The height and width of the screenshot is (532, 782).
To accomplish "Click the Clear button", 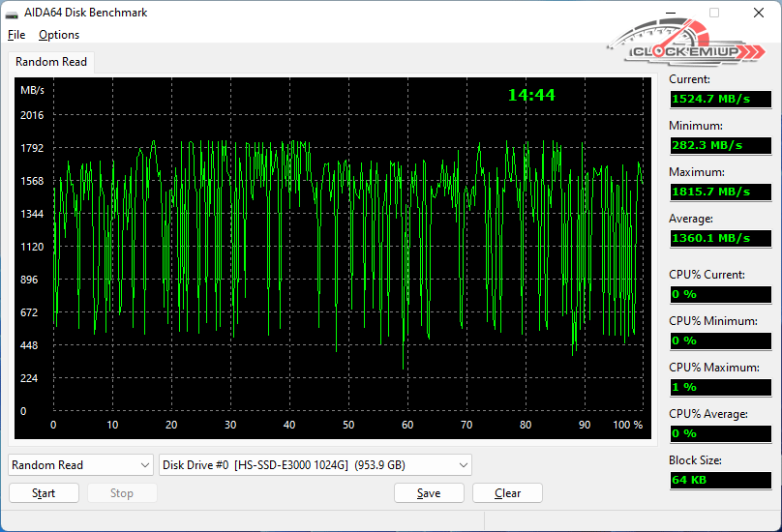I will tap(507, 493).
